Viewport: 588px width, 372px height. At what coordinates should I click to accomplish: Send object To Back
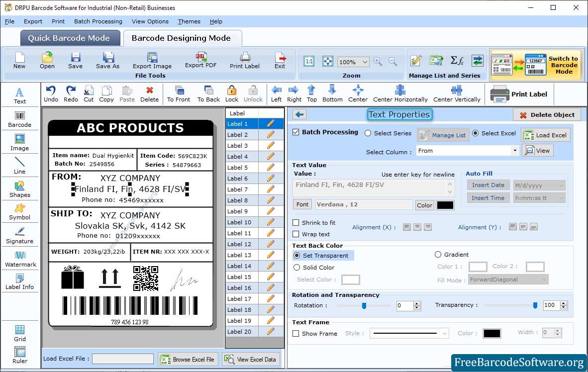[x=208, y=94]
